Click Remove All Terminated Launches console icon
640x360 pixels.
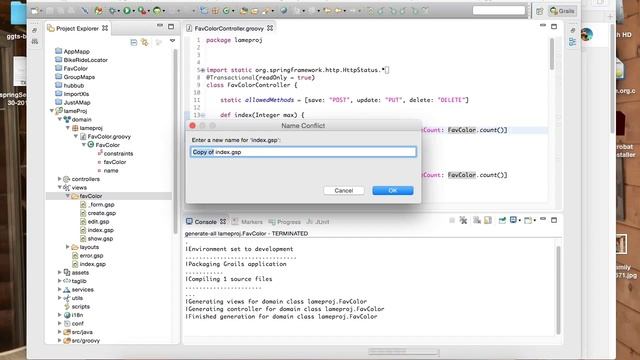[x=463, y=220]
